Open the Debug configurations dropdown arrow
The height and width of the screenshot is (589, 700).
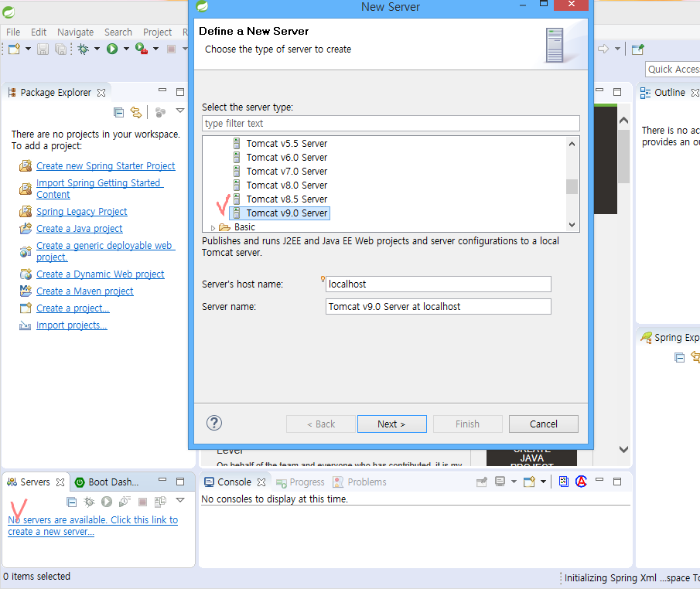pyautogui.click(x=97, y=49)
